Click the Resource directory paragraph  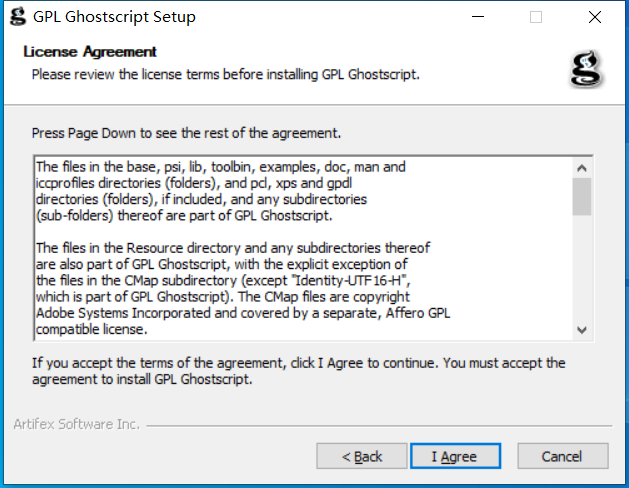pos(243,288)
